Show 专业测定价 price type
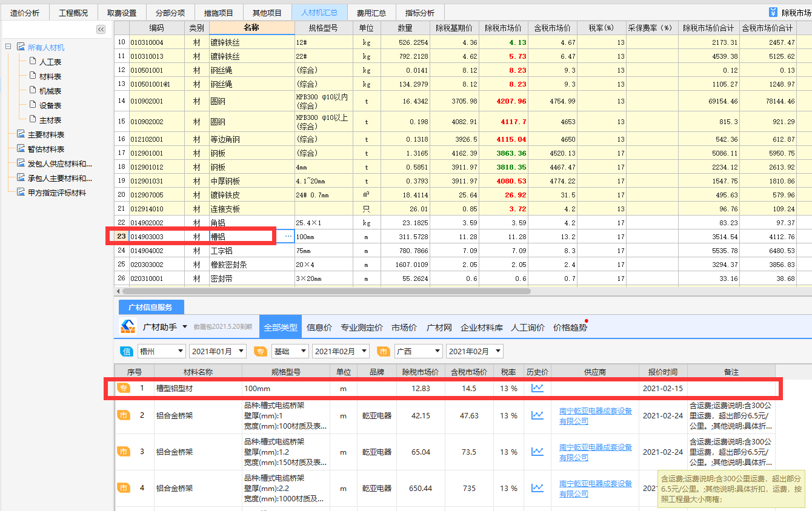This screenshot has height=511, width=812. [x=362, y=327]
